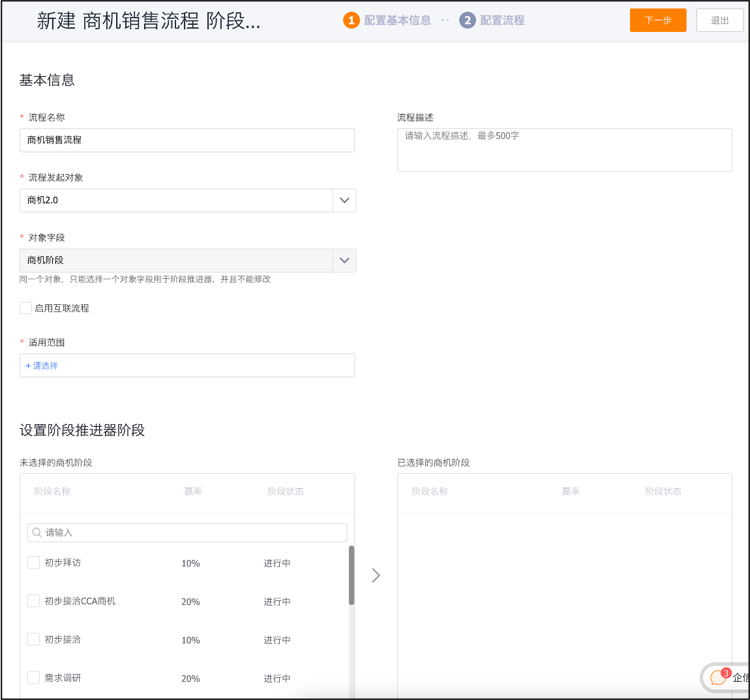Click the 流程描述 text area
Viewport: 750px width, 700px height.
(564, 150)
